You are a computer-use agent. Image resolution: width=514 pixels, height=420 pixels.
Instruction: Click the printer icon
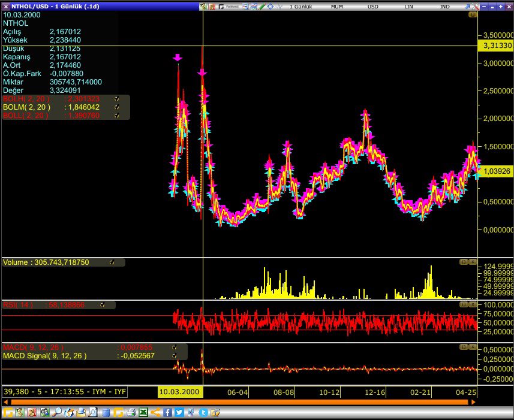[131, 412]
